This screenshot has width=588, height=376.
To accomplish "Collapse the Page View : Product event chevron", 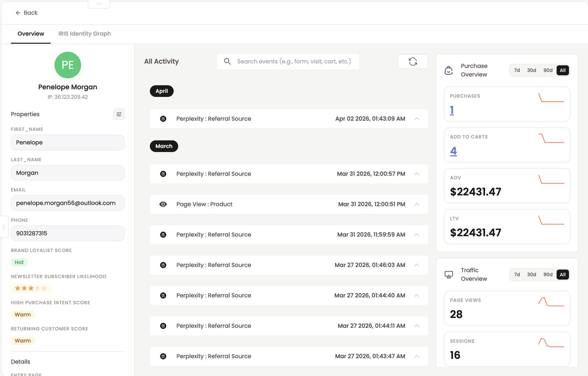I will point(417,204).
